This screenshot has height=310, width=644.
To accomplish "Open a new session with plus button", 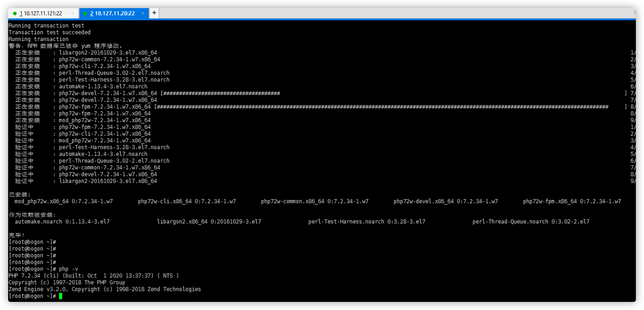I will (154, 13).
